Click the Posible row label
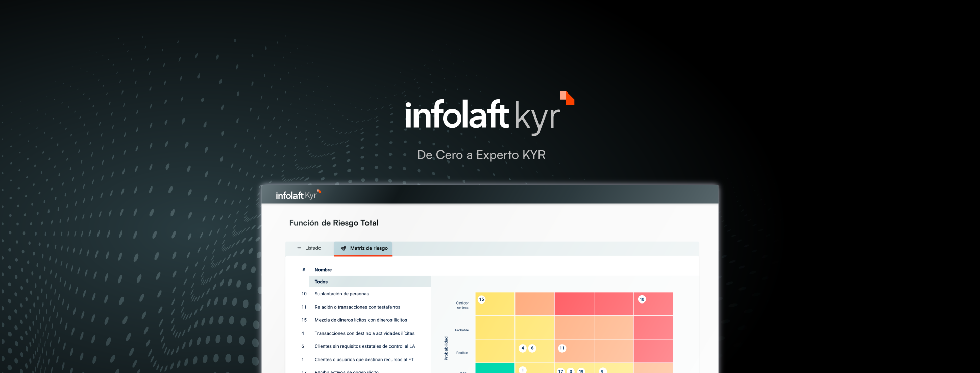 pyautogui.click(x=462, y=353)
